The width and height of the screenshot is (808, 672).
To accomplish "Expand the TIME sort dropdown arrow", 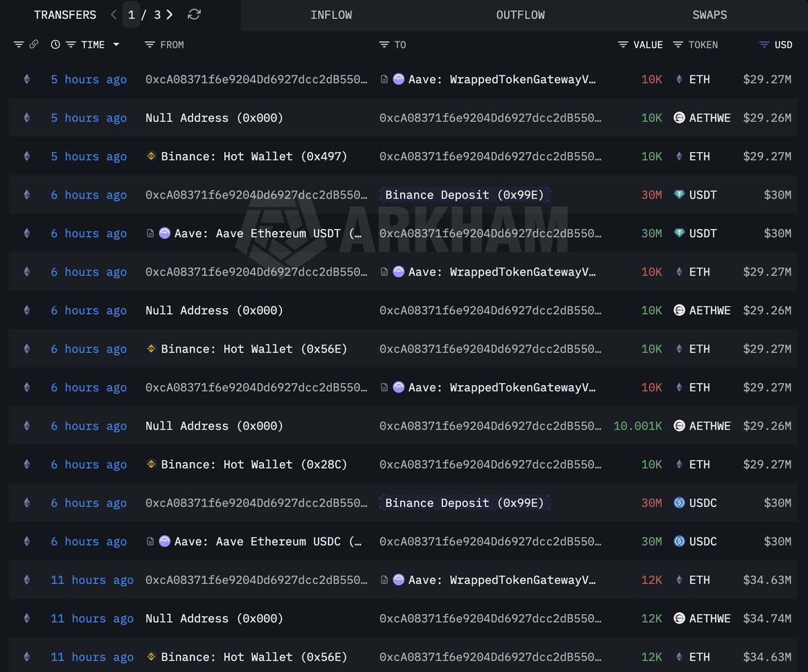I will click(116, 44).
